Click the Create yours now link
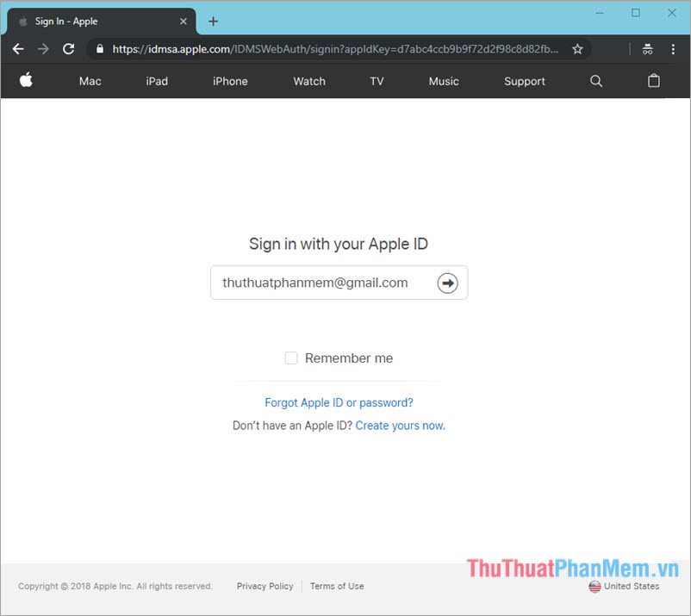691x616 pixels. pos(400,425)
